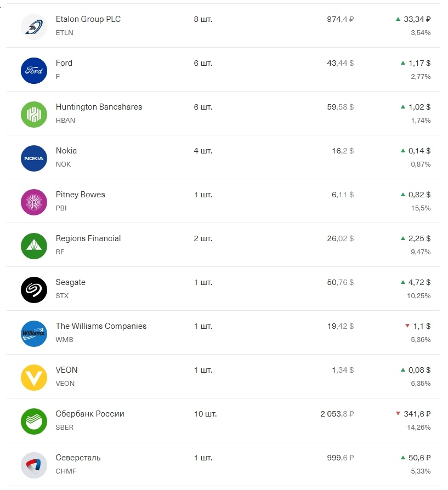The image size is (448, 490).
Task: Select the Seagate black logo icon
Action: (34, 290)
